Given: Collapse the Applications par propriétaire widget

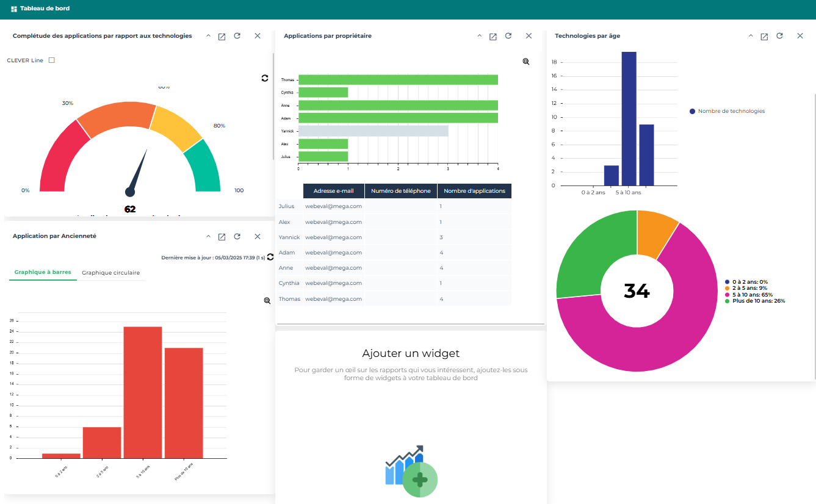Looking at the screenshot, I should 479,36.
